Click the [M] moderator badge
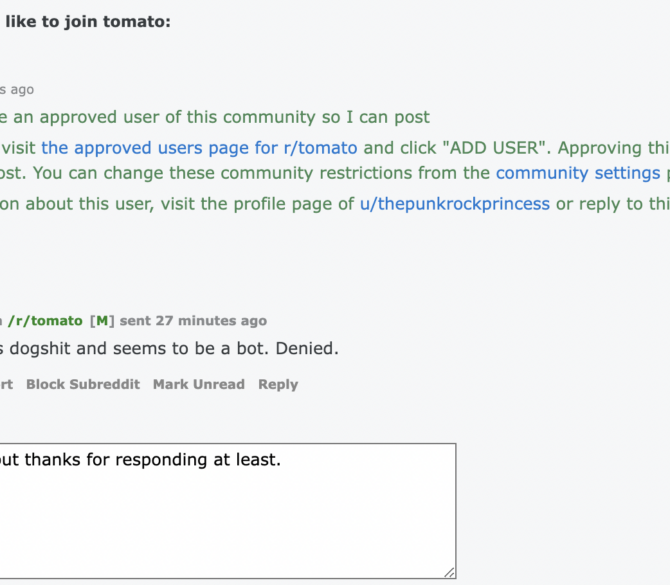The image size is (670, 585). point(102,321)
